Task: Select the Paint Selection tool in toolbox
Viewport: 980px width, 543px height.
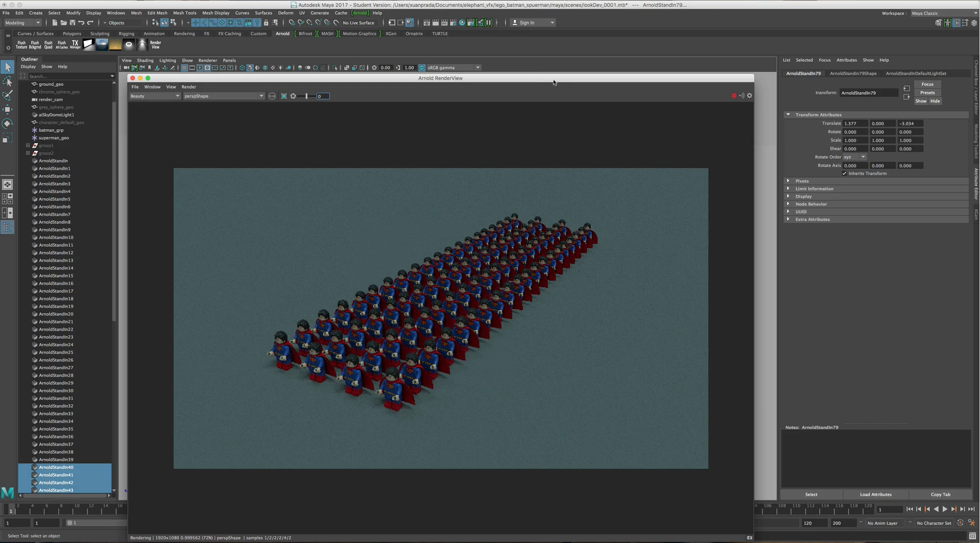Action: point(8,96)
